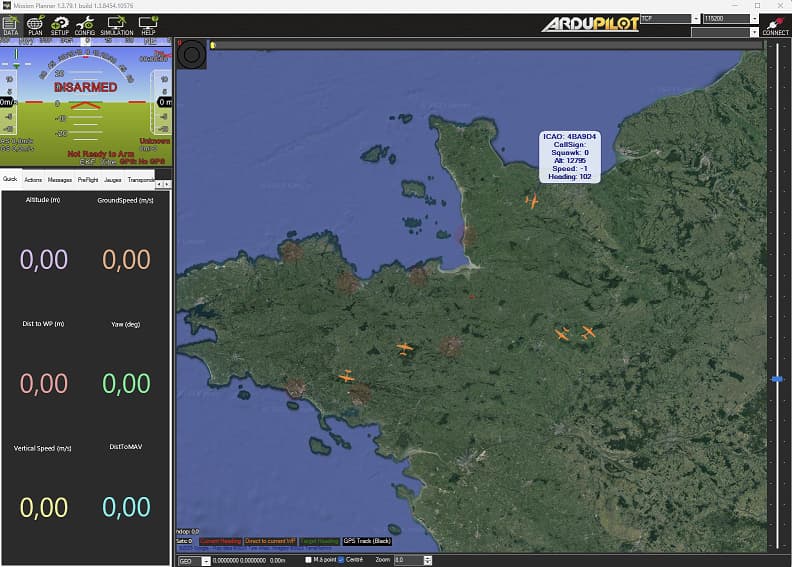
Task: Click the Mission Planner title bar app icon
Action: (x=6, y=6)
